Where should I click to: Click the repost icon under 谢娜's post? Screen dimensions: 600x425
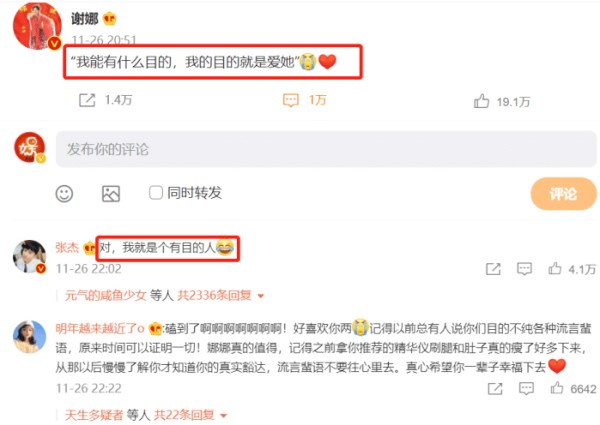87,100
